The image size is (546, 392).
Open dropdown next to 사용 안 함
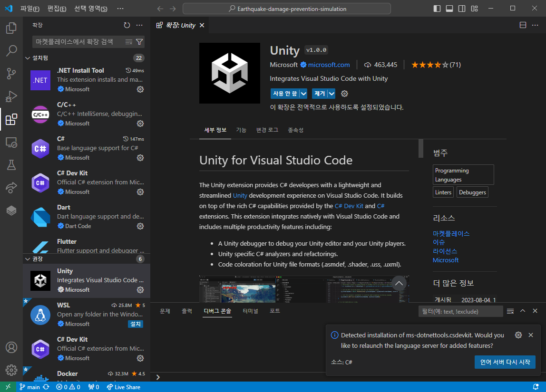click(x=303, y=94)
